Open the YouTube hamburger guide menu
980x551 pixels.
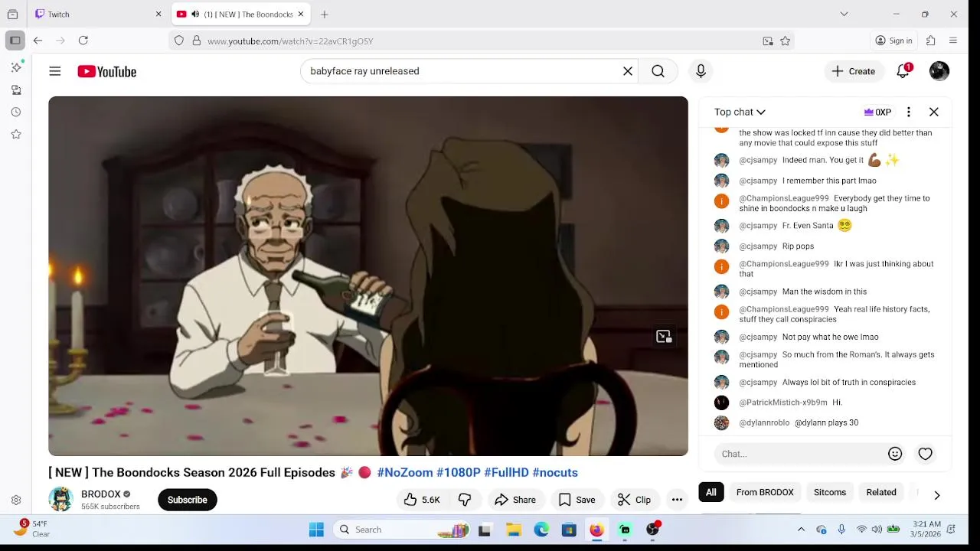click(x=55, y=71)
